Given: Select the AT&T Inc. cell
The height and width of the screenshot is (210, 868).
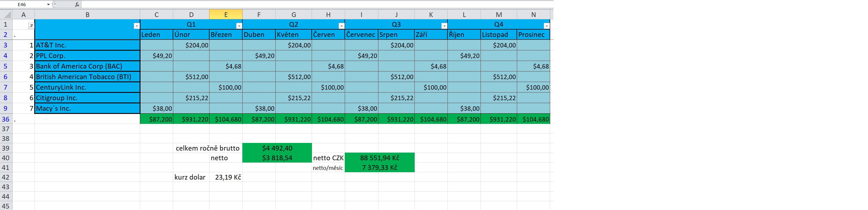Looking at the screenshot, I should tap(87, 45).
